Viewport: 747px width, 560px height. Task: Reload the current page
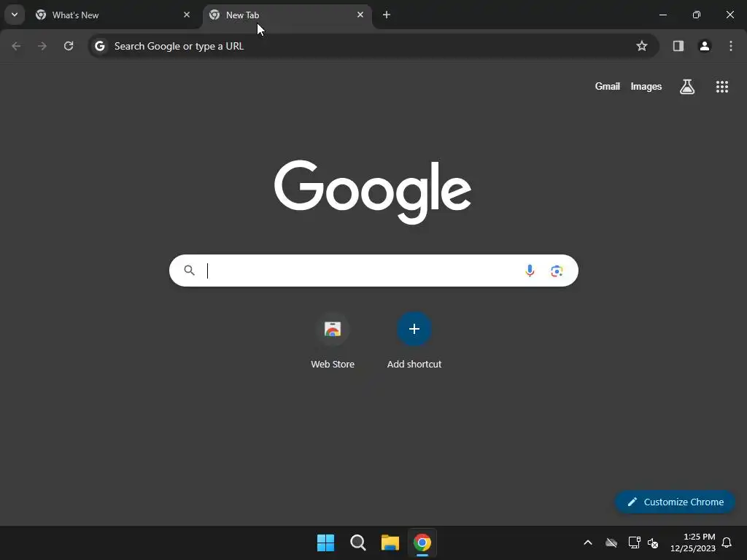[x=69, y=46]
